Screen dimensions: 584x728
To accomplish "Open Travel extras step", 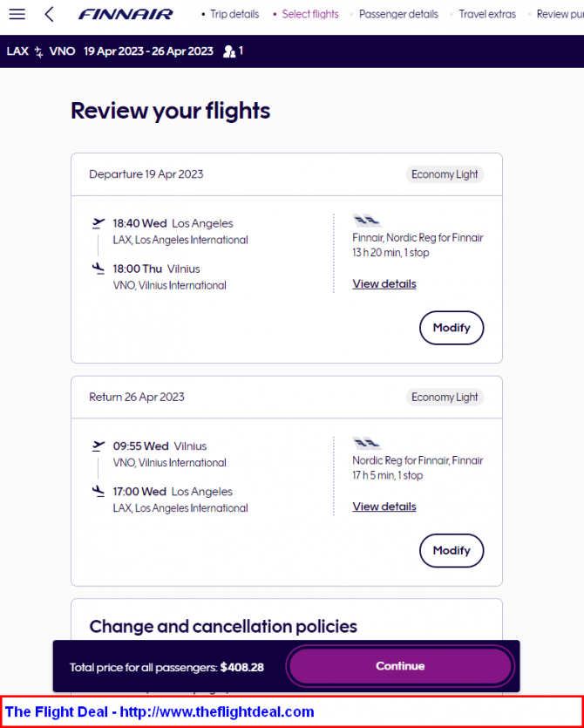I will [487, 15].
